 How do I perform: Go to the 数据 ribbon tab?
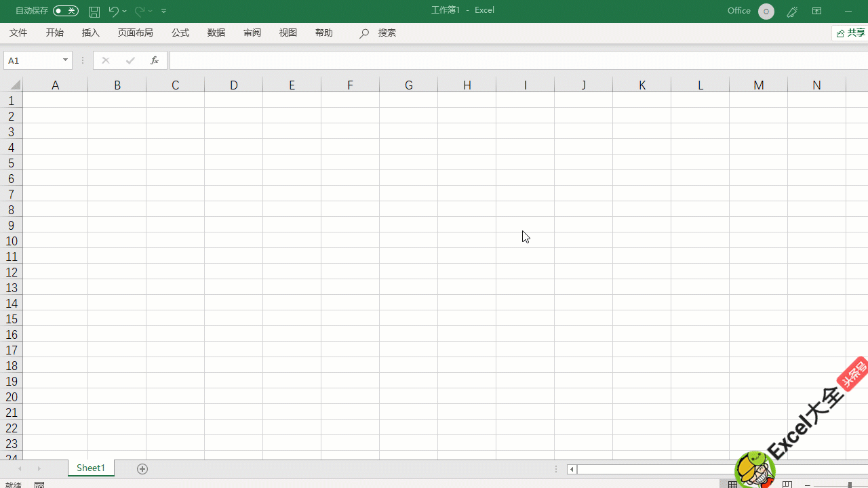pyautogui.click(x=216, y=33)
